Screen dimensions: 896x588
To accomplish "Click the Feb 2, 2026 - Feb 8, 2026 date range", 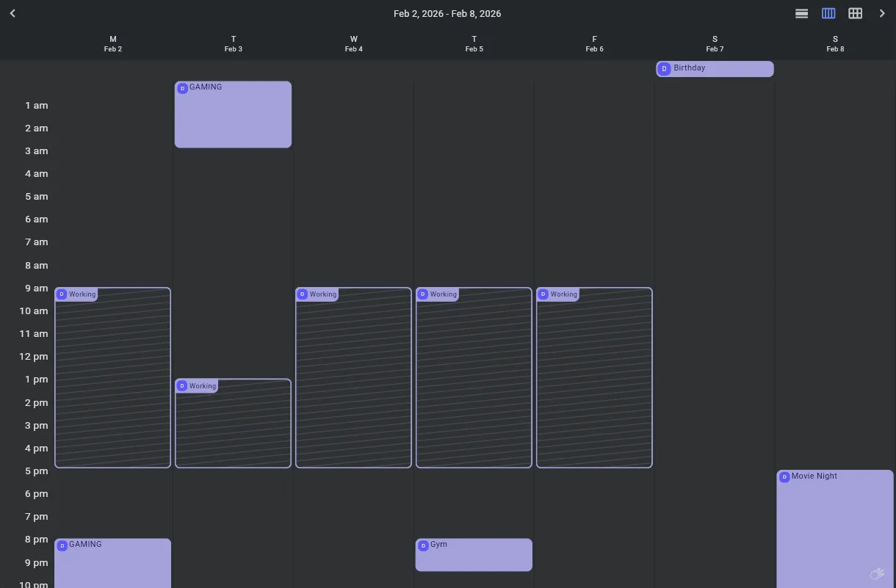I will click(x=447, y=13).
